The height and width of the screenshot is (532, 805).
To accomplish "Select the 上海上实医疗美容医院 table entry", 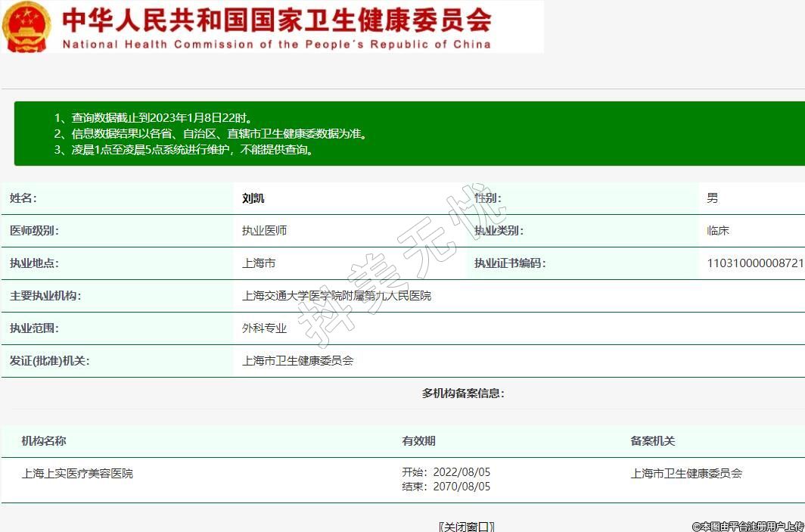I will pos(77,474).
